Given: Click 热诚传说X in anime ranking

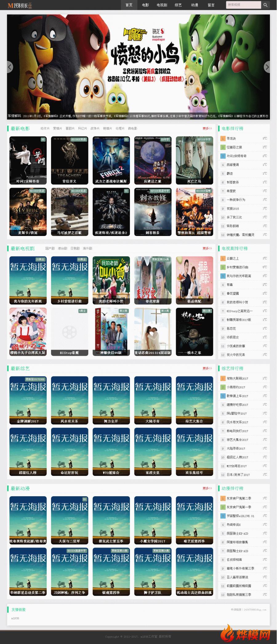Looking at the screenshot, I should click(234, 525).
